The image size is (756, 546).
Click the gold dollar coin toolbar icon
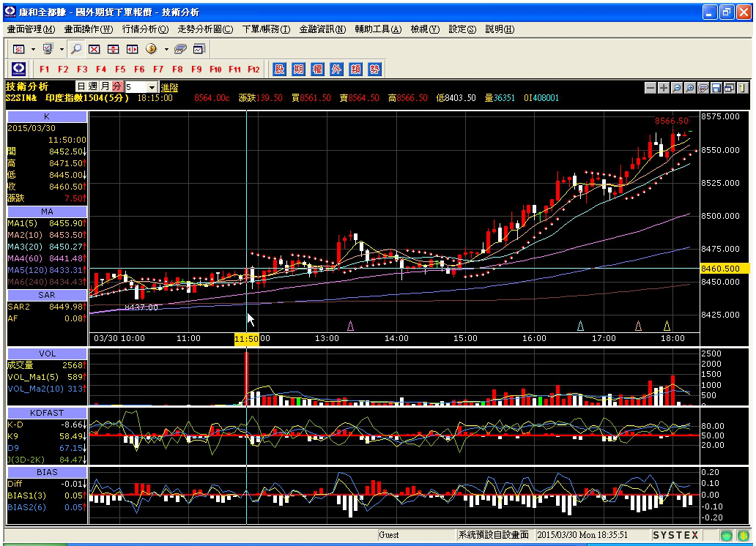152,49
